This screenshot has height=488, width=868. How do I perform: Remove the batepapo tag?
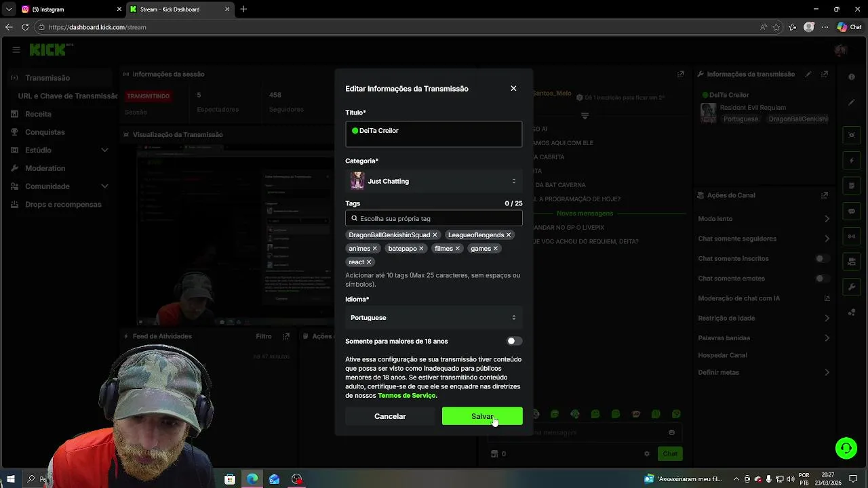pyautogui.click(x=421, y=248)
